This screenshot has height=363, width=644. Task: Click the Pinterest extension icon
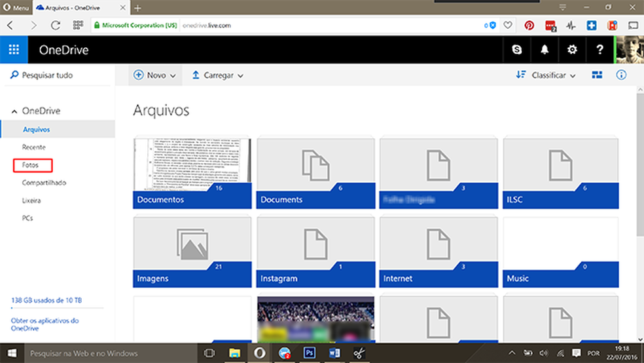pyautogui.click(x=529, y=26)
